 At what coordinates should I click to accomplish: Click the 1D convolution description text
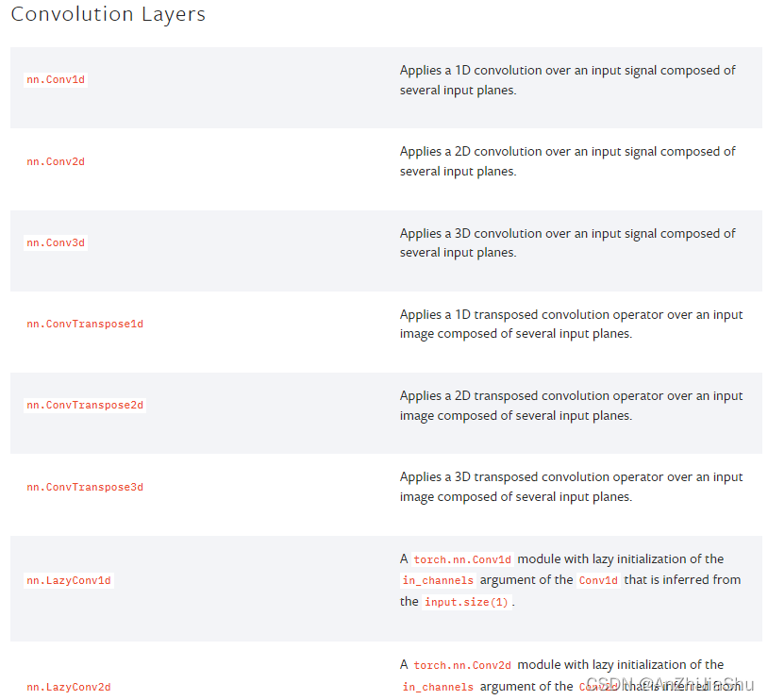pos(567,80)
